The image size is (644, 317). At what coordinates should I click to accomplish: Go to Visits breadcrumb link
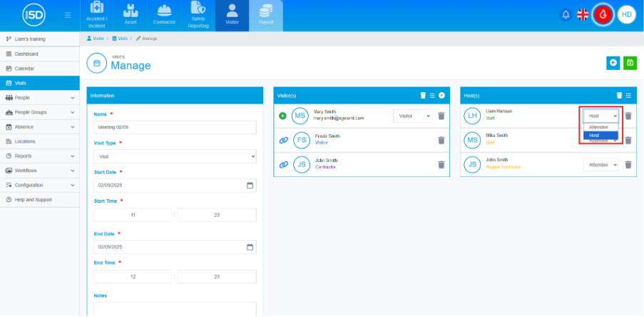click(x=120, y=39)
